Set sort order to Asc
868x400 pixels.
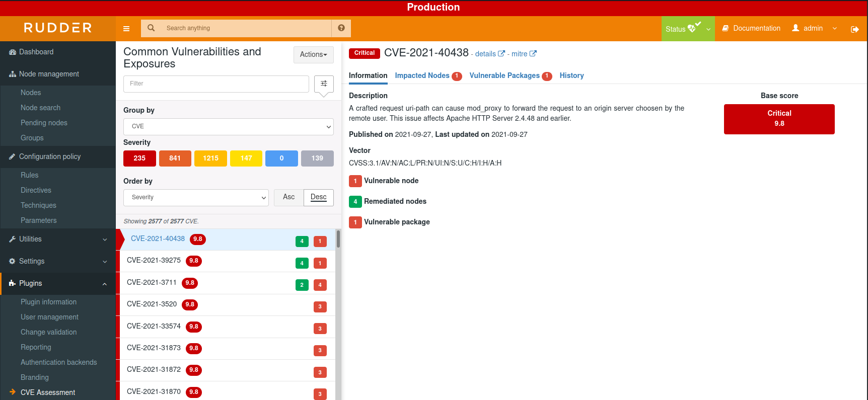(288, 197)
